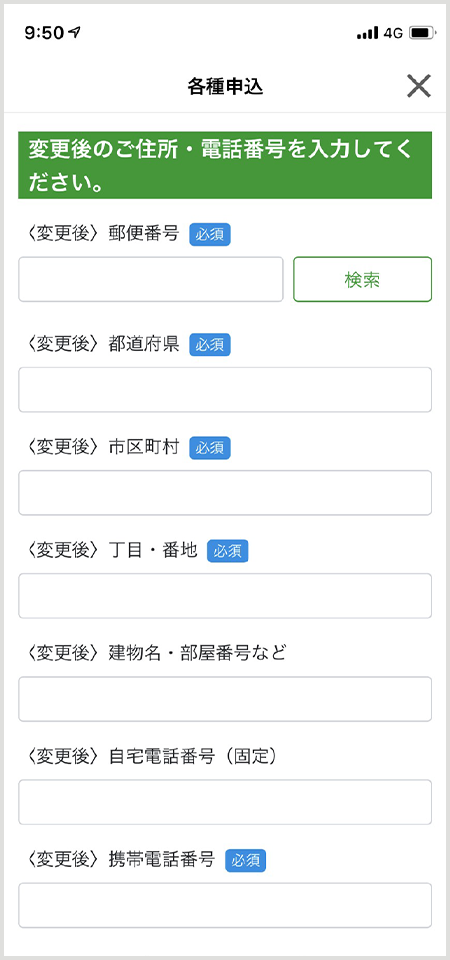Select the 自宅電話番号（固定） field
Screen dimensions: 450x960
pyautogui.click(x=225, y=802)
